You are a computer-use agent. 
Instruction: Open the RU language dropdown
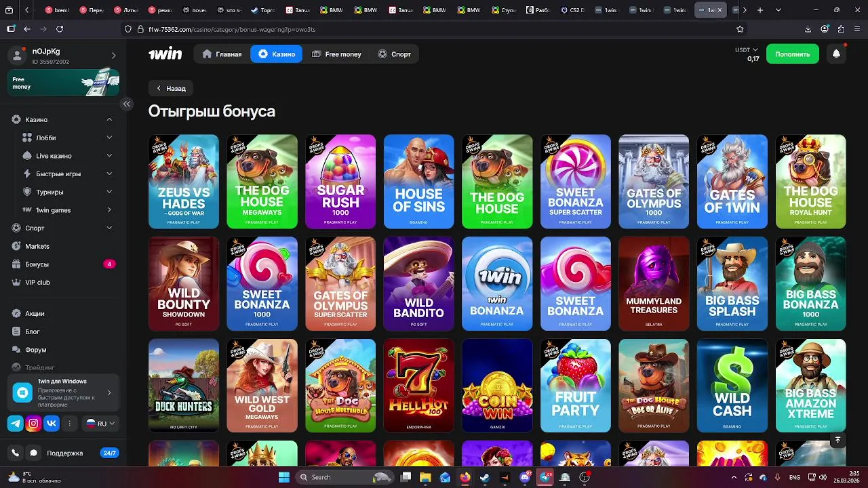click(100, 424)
